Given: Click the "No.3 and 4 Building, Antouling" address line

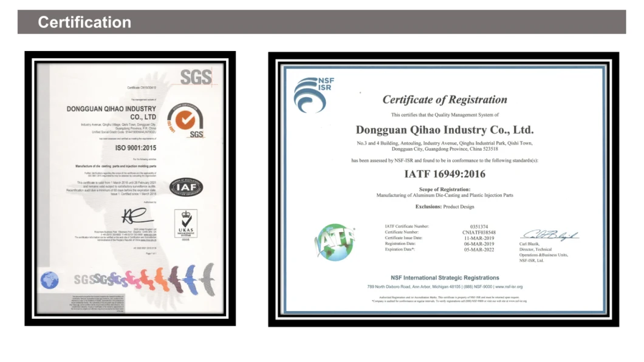Looking at the screenshot, I should [445, 143].
